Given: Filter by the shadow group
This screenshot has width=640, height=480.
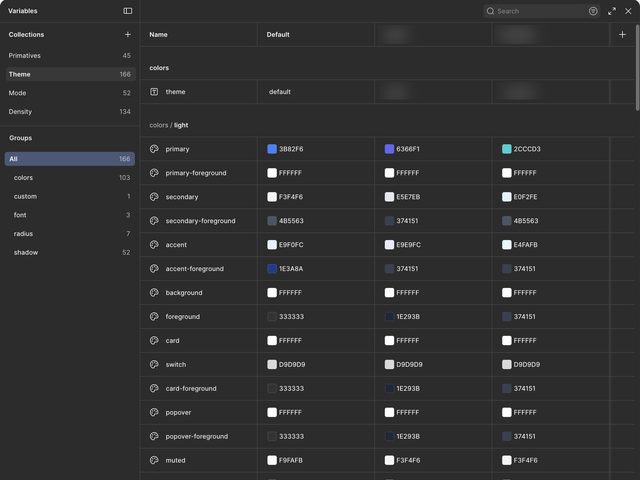Looking at the screenshot, I should (70, 253).
